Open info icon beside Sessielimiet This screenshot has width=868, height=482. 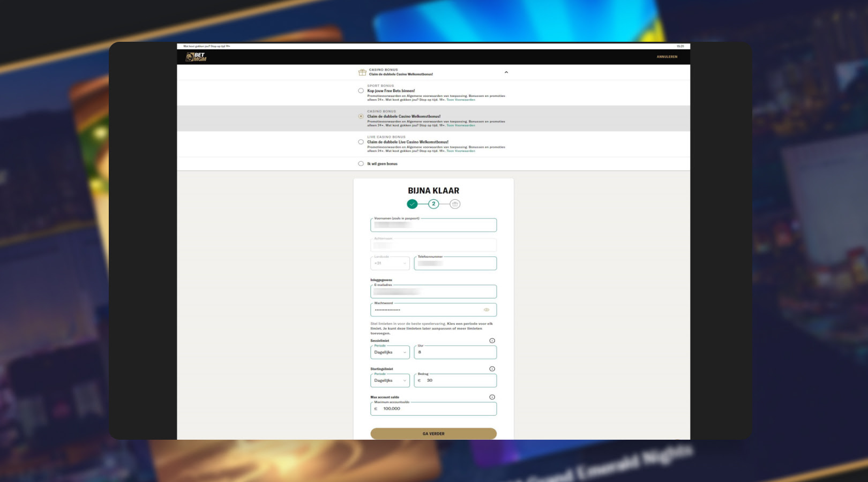[492, 341]
